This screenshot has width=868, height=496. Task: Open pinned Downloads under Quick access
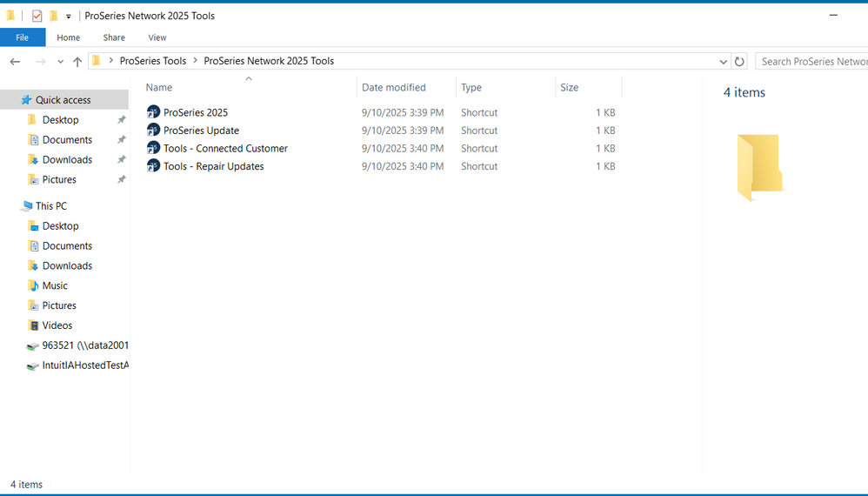click(67, 159)
